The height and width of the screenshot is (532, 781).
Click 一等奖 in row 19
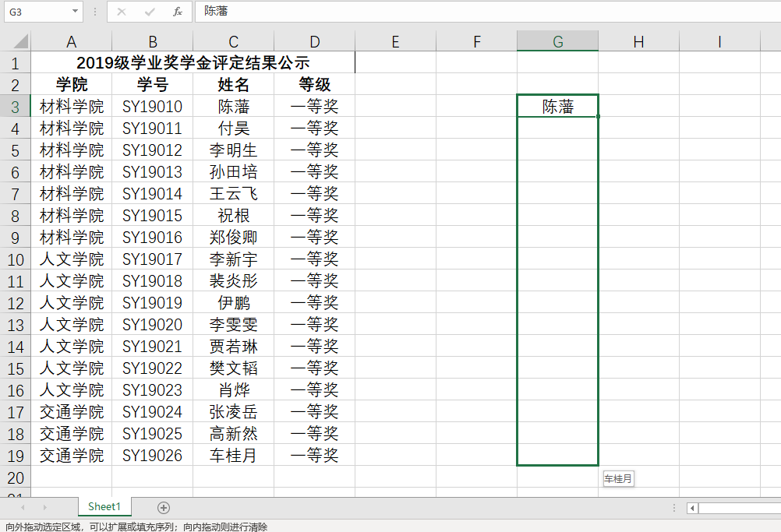(314, 456)
